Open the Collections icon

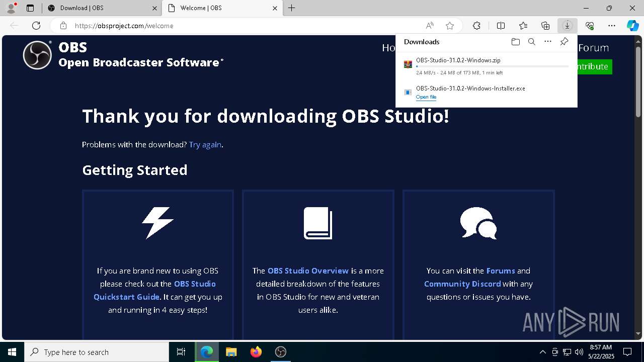click(545, 26)
